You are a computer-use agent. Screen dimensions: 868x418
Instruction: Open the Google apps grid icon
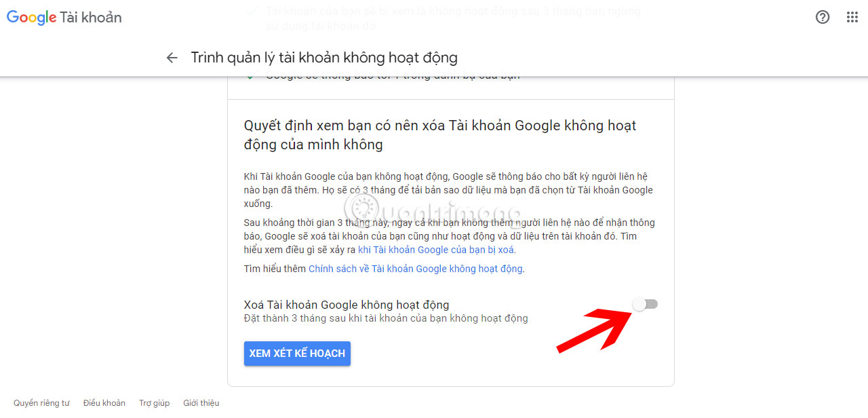(x=852, y=18)
